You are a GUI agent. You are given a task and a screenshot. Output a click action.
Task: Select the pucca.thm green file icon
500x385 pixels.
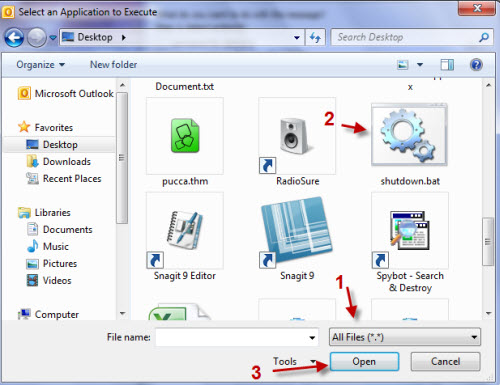185,136
